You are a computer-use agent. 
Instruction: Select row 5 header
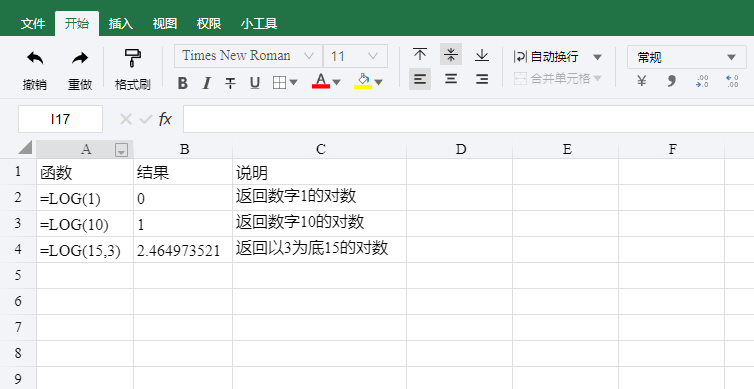pos(18,276)
